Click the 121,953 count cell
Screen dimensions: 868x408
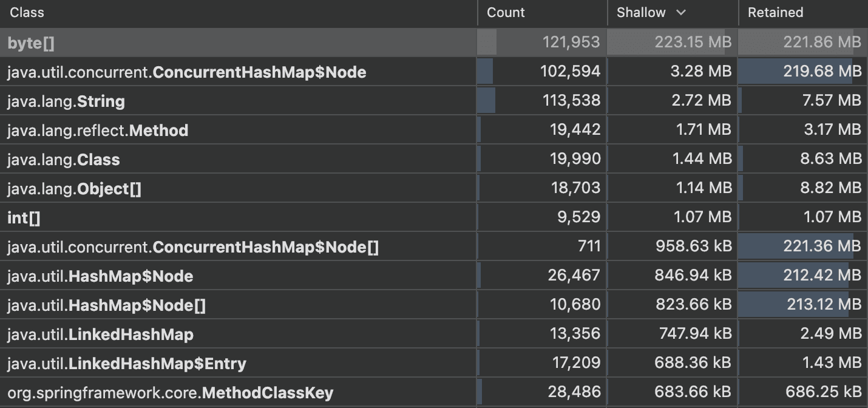coord(571,42)
